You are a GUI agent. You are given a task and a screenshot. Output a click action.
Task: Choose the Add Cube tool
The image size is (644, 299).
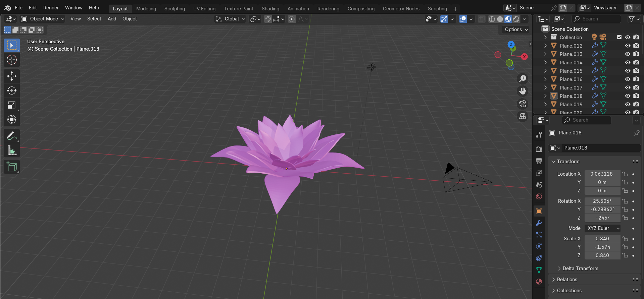point(12,167)
